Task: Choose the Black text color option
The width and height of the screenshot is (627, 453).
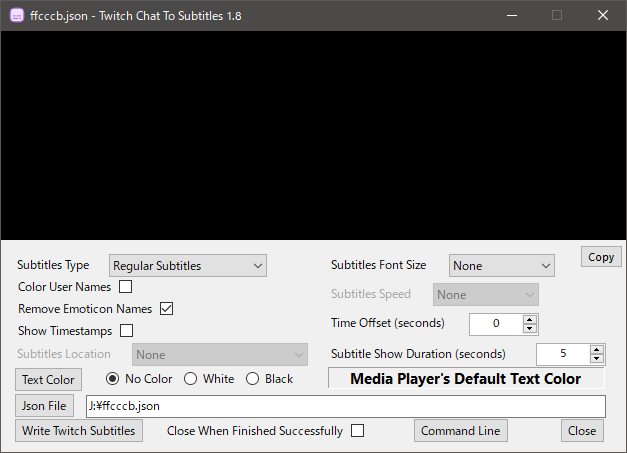Action: coord(253,379)
